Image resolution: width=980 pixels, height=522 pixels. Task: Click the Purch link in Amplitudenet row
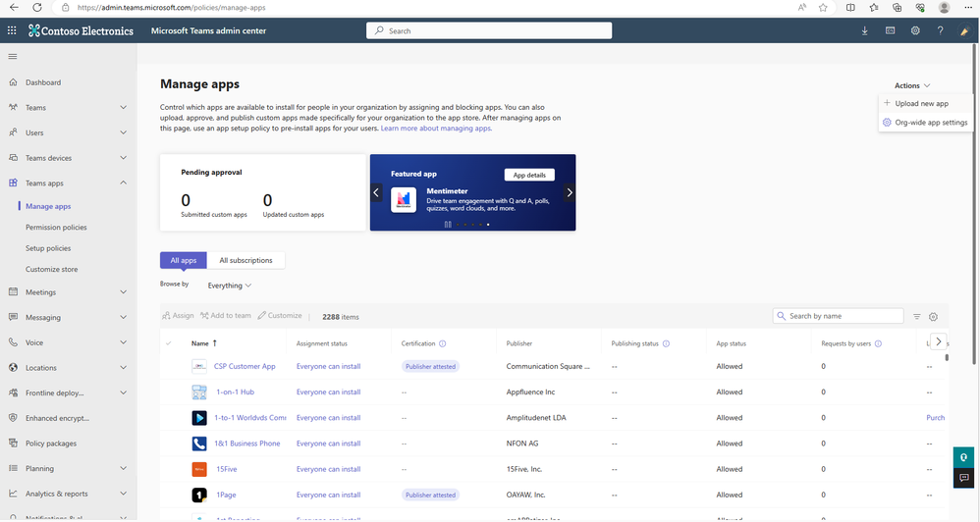click(936, 418)
